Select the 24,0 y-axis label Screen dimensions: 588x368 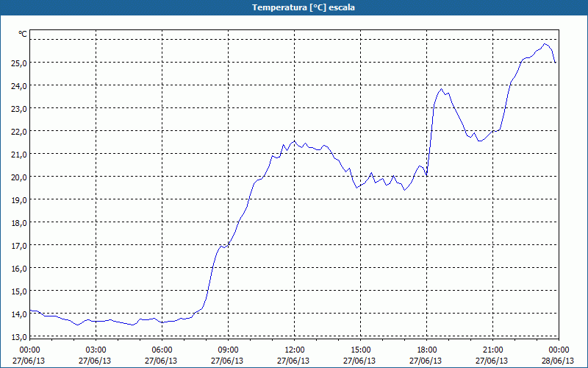(18, 86)
